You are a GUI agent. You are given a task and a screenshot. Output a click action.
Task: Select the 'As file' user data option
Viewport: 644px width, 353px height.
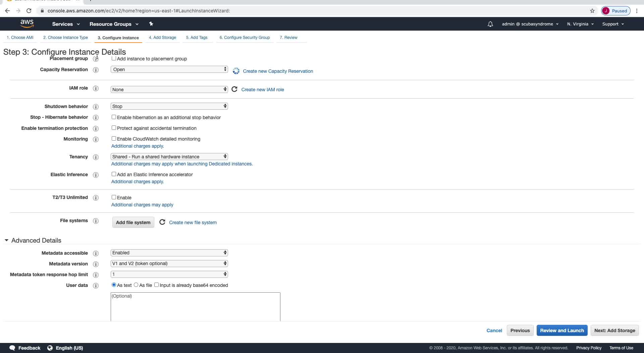pos(136,285)
